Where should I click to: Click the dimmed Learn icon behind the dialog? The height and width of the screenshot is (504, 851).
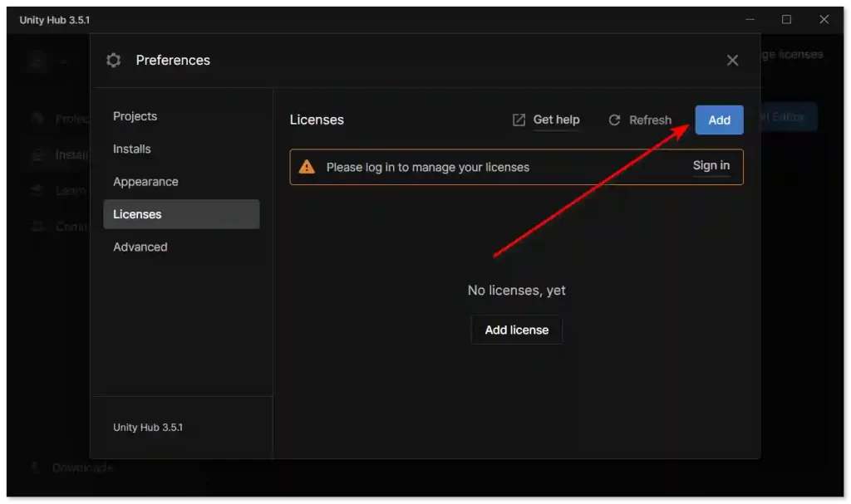37,190
